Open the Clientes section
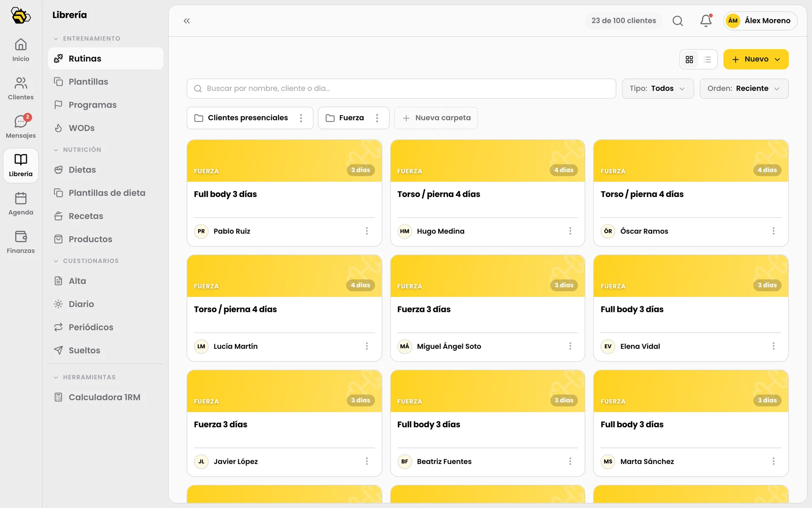 pos(21,89)
